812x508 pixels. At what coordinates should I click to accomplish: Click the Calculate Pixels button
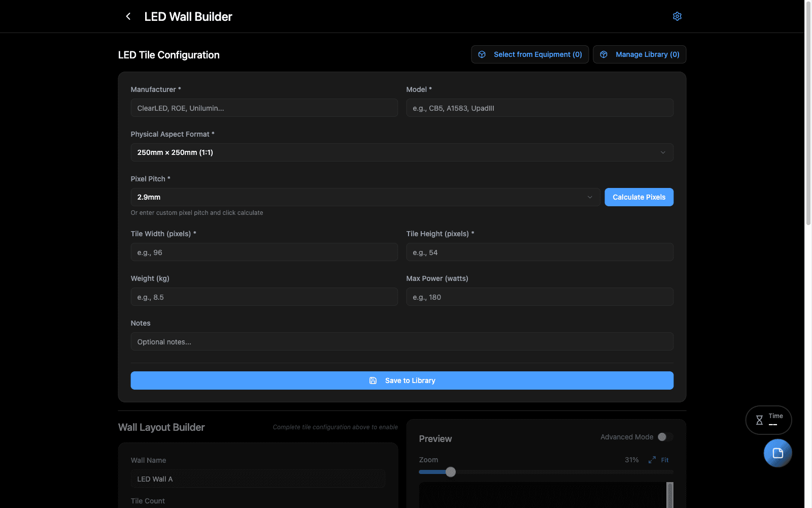pyautogui.click(x=639, y=197)
